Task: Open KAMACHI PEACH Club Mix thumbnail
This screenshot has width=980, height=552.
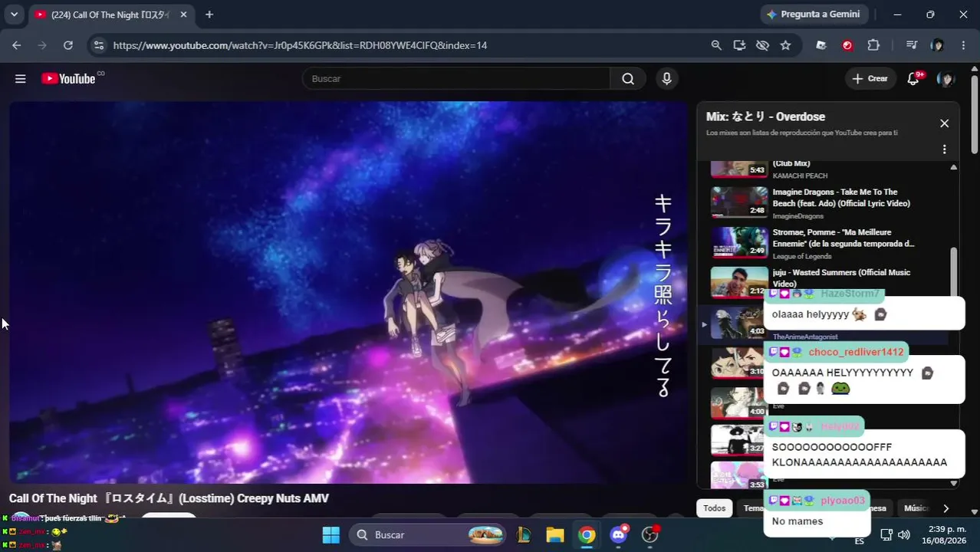Action: click(x=739, y=169)
